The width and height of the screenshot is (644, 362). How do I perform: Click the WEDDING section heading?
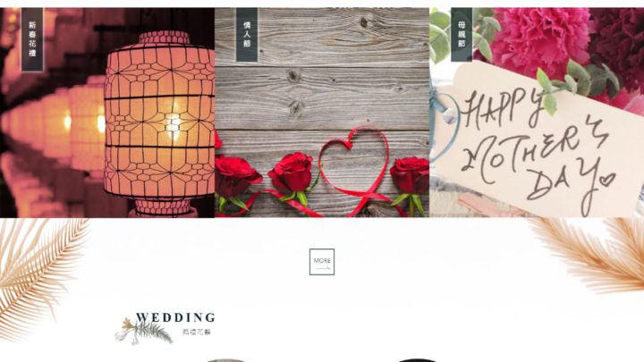[x=175, y=317]
